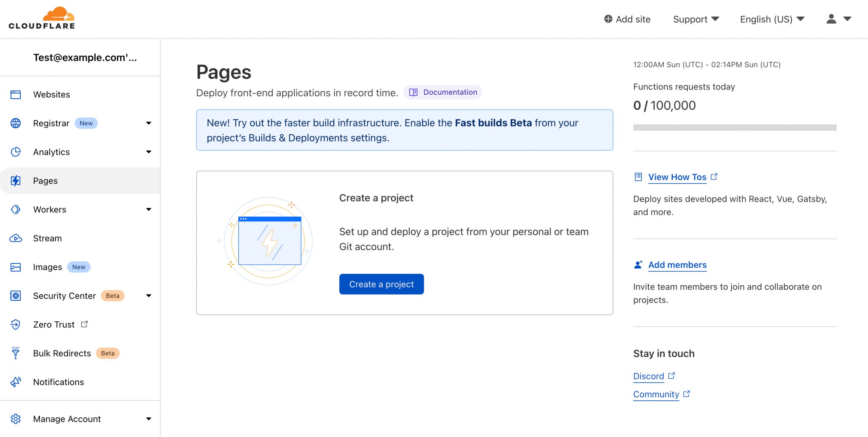Click the Beta badge next to Bulk Redirects
This screenshot has height=437, width=868.
tap(108, 353)
